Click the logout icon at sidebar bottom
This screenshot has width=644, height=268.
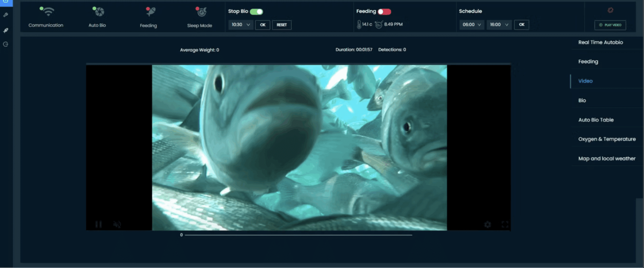[x=6, y=44]
